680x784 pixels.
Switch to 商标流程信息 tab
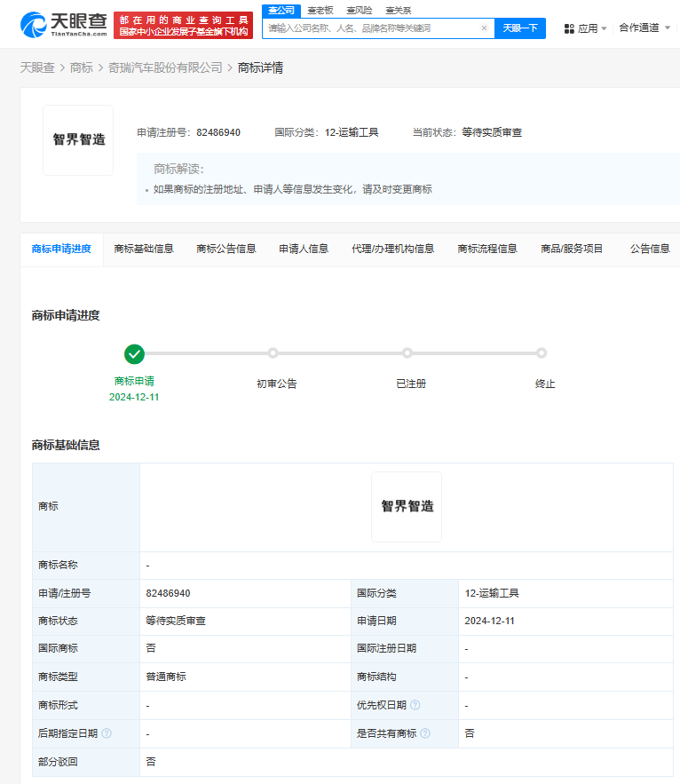[x=487, y=249]
